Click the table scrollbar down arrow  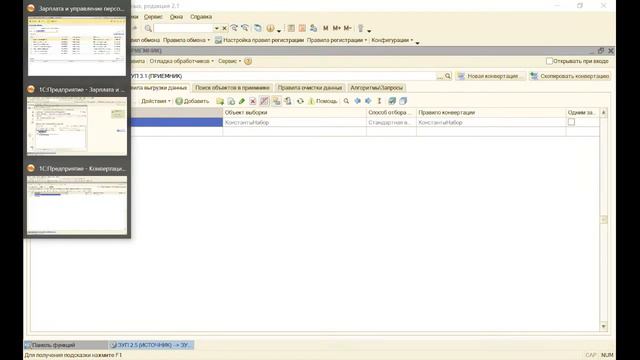point(604,327)
